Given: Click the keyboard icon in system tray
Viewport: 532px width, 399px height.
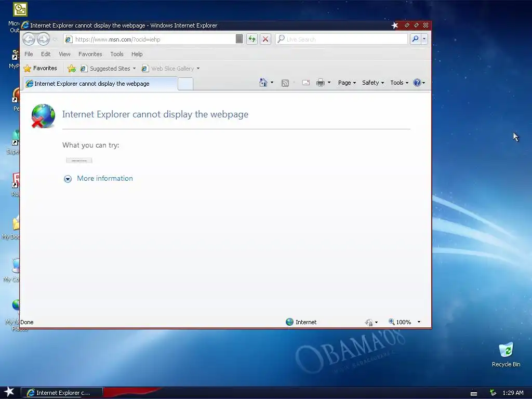Looking at the screenshot, I should pyautogui.click(x=474, y=394).
